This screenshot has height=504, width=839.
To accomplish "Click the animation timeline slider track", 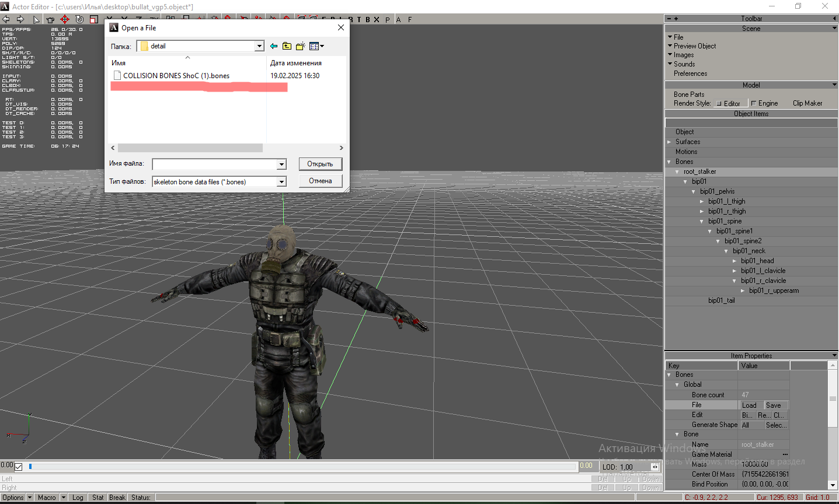I will pos(302,467).
